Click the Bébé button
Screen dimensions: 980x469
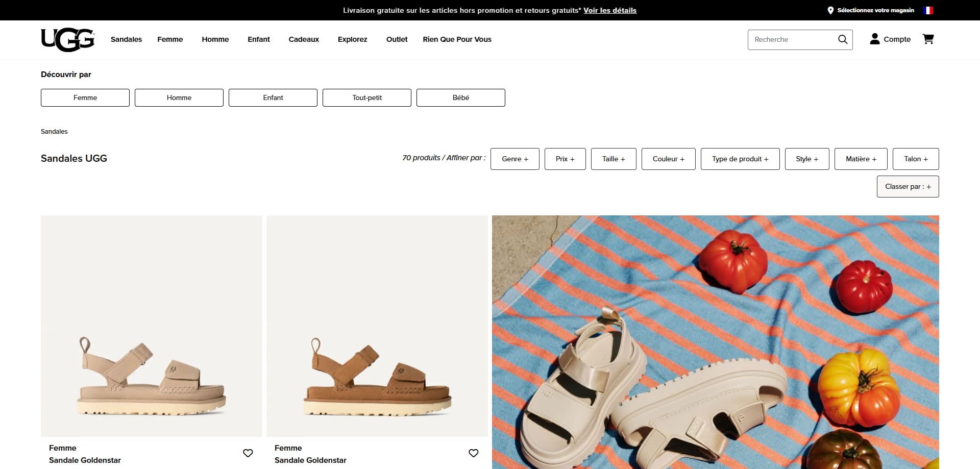tap(461, 97)
